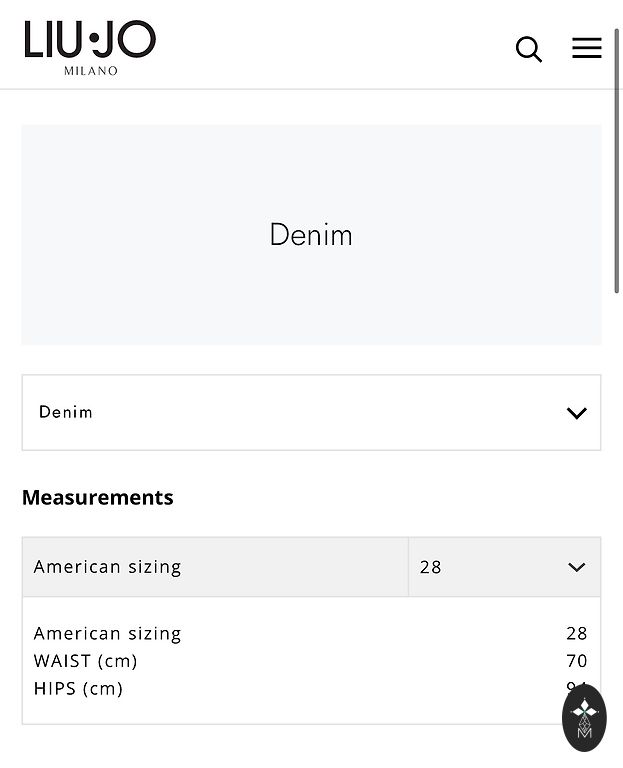Click the waist value 70
623x768 pixels.
coord(577,661)
